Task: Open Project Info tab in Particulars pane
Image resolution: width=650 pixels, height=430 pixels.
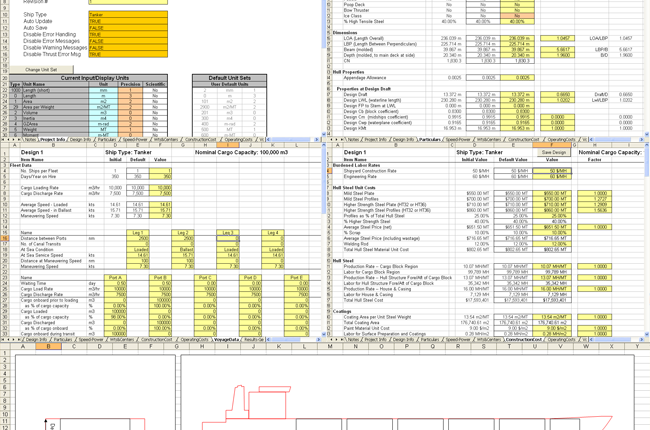Action: point(375,140)
